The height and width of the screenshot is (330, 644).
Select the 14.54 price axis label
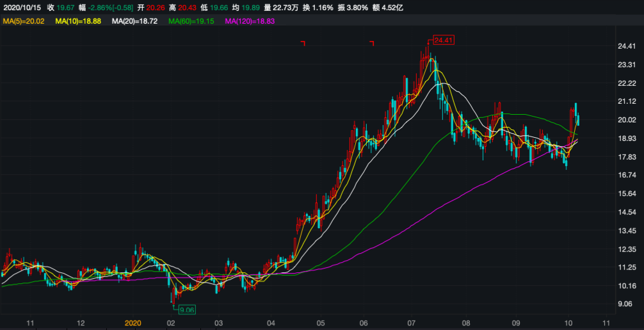pos(626,212)
